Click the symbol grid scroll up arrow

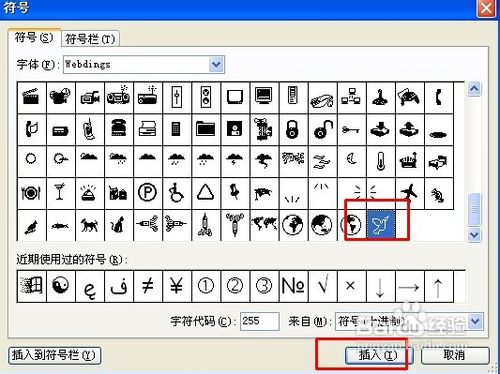coord(474,89)
